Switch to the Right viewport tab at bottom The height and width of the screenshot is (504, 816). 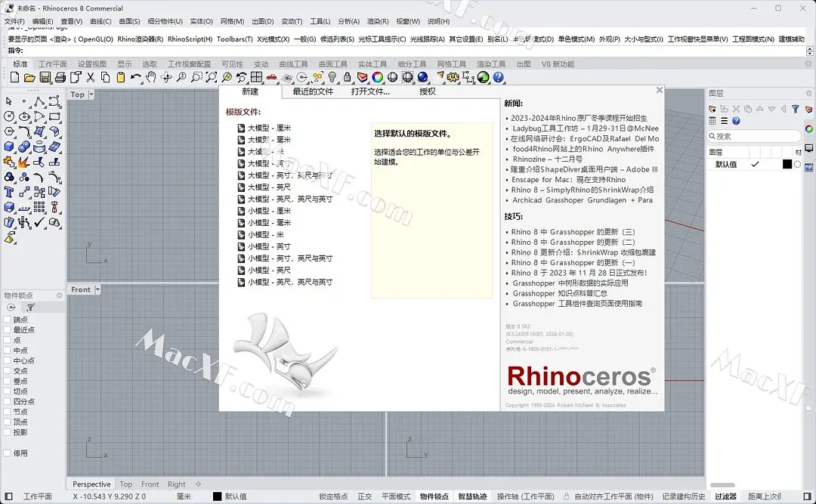pyautogui.click(x=176, y=484)
